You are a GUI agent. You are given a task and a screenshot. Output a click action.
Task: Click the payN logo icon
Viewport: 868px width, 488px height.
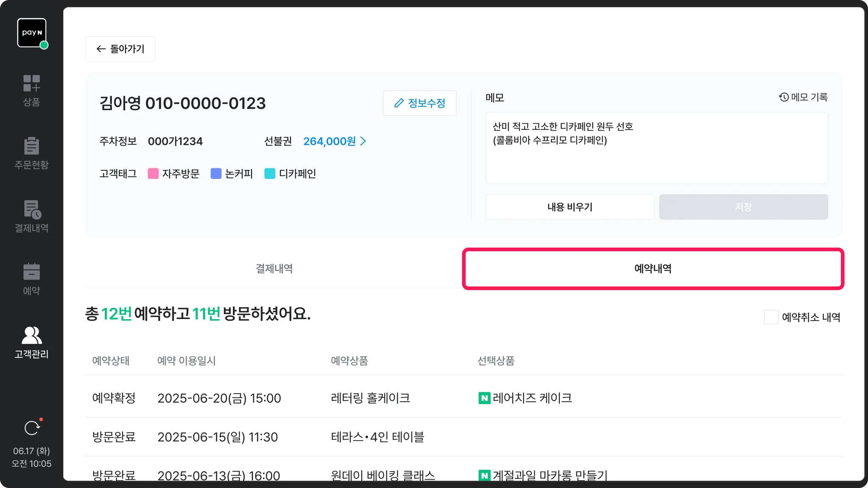click(x=32, y=33)
